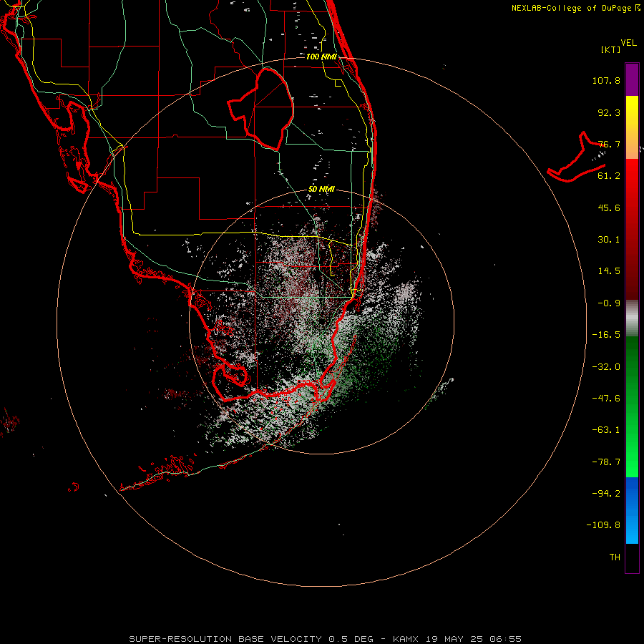Image resolution: width=644 pixels, height=644 pixels.
Task: Click the 100 NMI range ring label
Action: [x=321, y=57]
